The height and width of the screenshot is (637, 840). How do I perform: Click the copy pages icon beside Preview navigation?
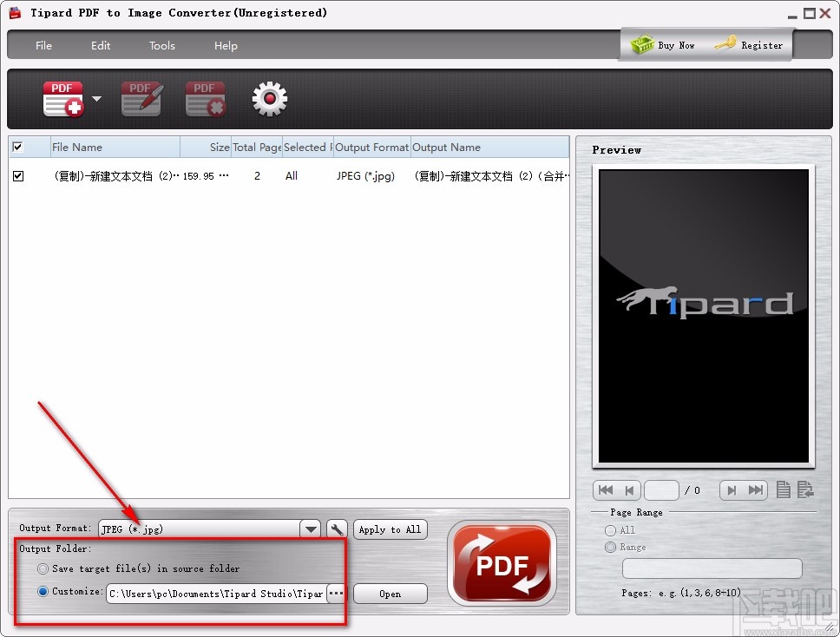coord(783,490)
